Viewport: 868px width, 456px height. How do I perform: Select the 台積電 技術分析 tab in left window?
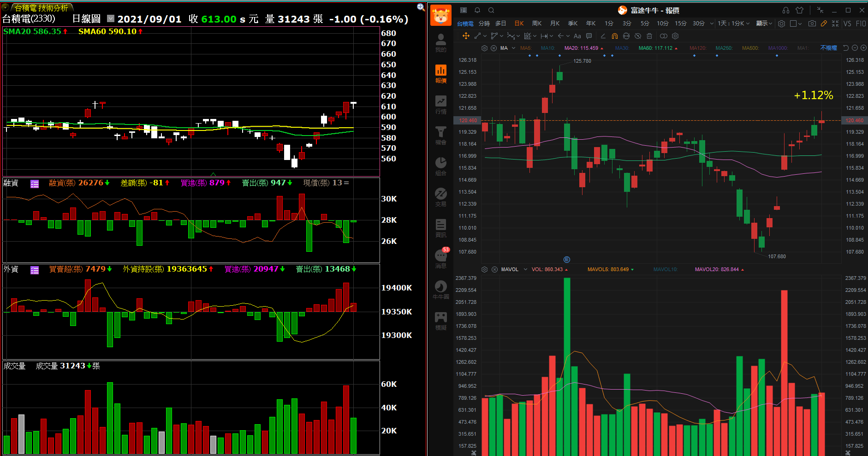click(x=42, y=8)
